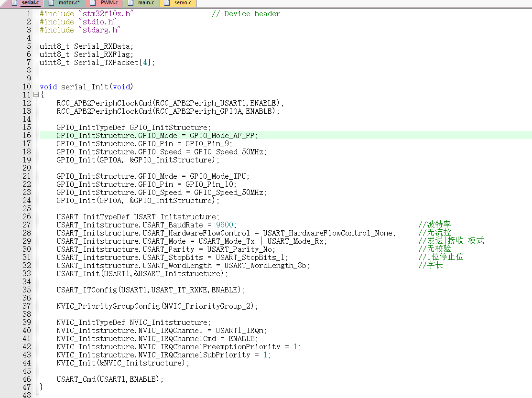Click the //无校验 comment
Viewport: 532px width, 398px height.
click(x=434, y=249)
